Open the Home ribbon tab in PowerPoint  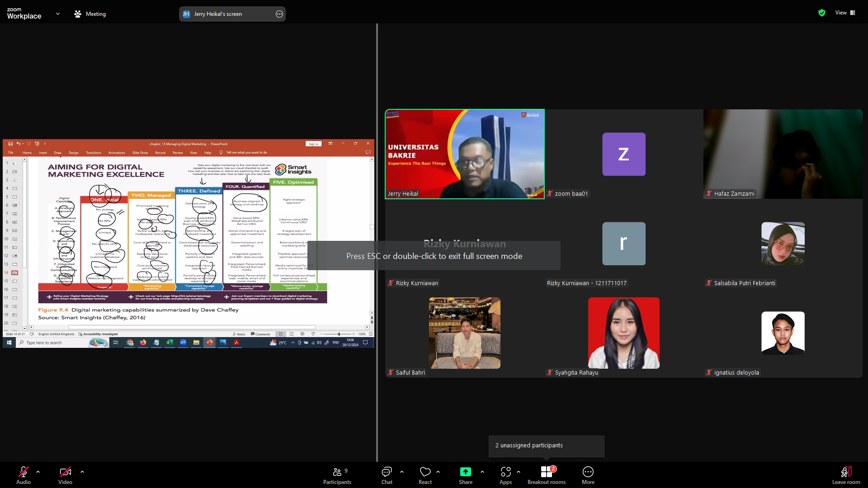[27, 153]
